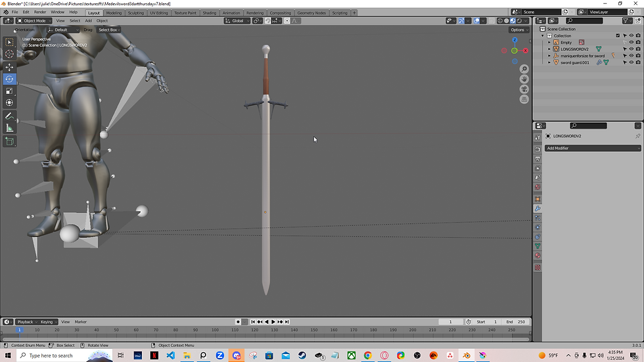Open the Object Mode dropdown
This screenshot has width=644, height=362.
coord(34,20)
